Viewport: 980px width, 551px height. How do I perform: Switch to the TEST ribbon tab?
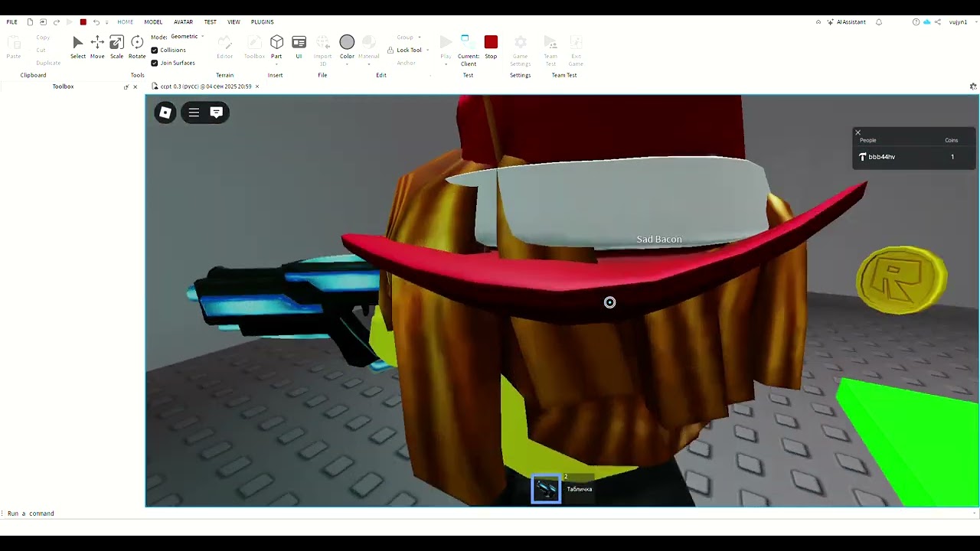(210, 22)
